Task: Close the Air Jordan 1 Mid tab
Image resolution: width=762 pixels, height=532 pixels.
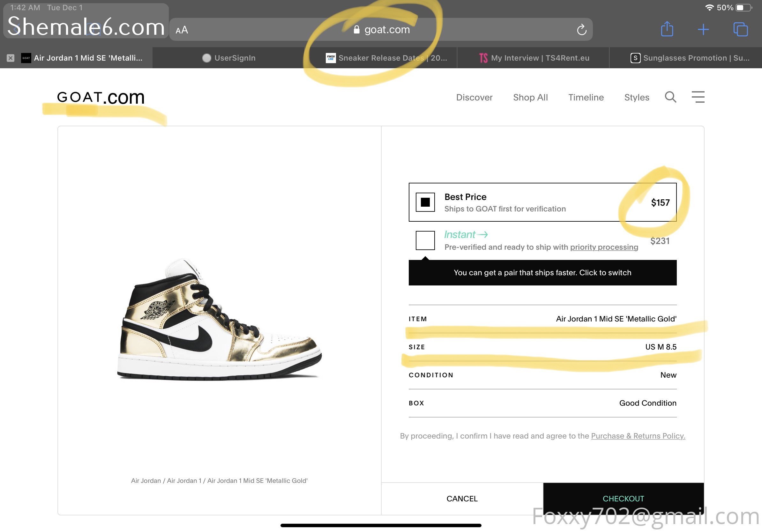Action: pos(11,58)
